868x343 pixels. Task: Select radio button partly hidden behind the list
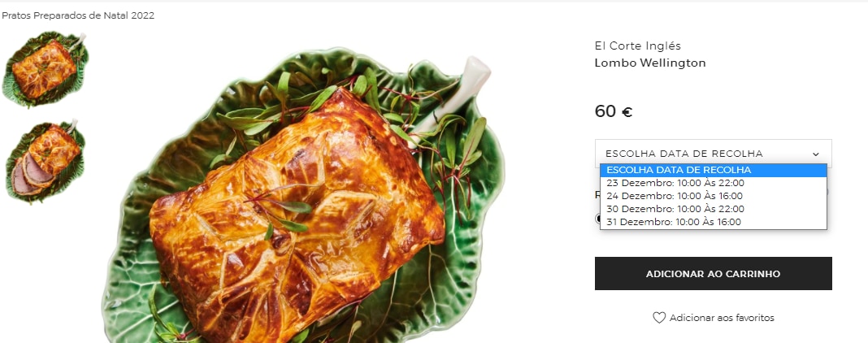click(597, 219)
